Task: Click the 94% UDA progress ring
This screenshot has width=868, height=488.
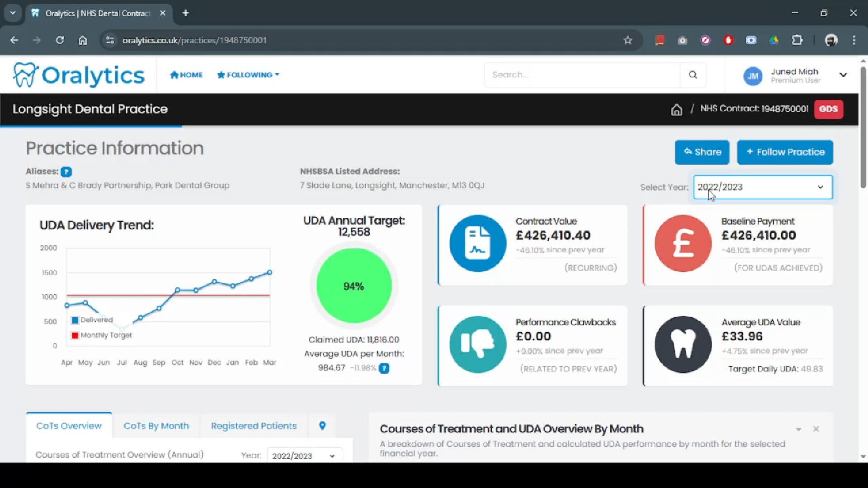Action: 354,285
